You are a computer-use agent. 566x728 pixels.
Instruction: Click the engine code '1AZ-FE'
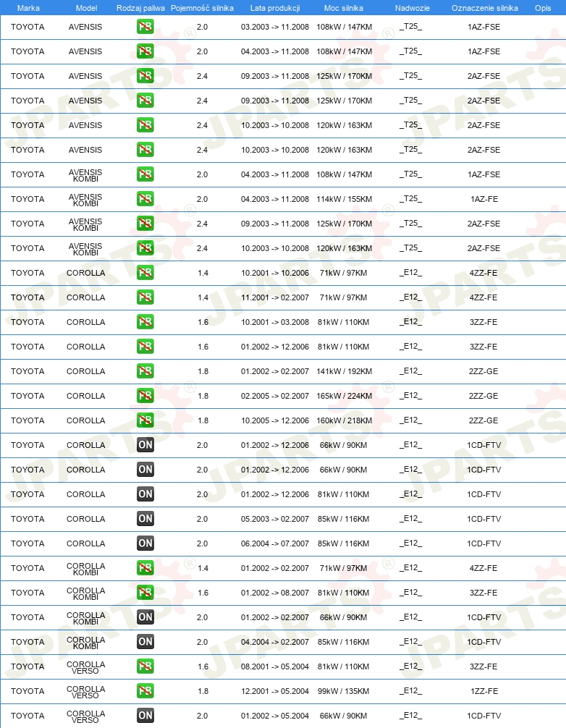pyautogui.click(x=484, y=199)
